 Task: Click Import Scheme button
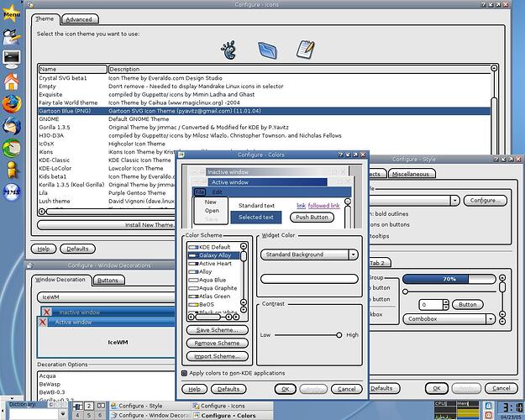[x=218, y=356]
